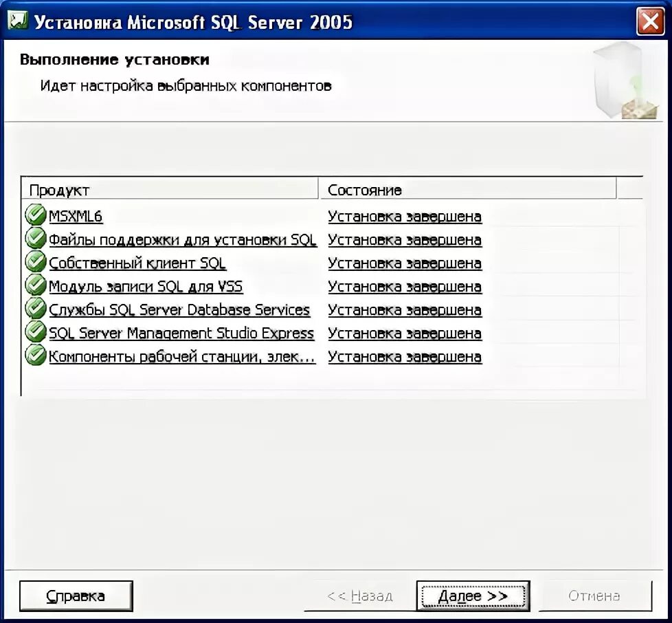Click the Далее >> button to continue
672x623 pixels.
click(x=473, y=596)
